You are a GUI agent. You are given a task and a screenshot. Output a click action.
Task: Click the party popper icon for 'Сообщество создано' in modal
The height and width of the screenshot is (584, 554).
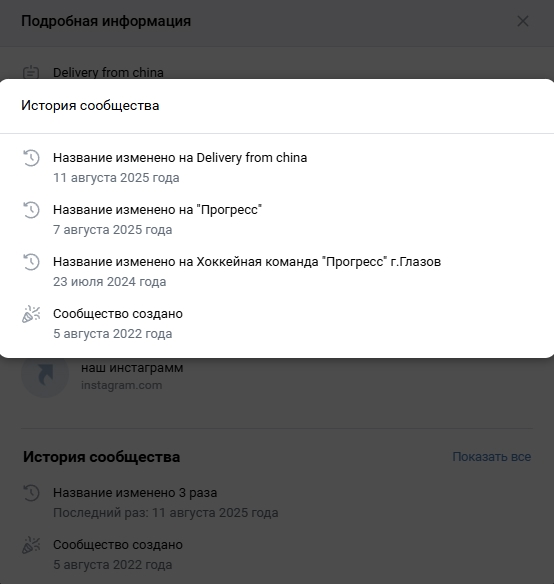[31, 314]
